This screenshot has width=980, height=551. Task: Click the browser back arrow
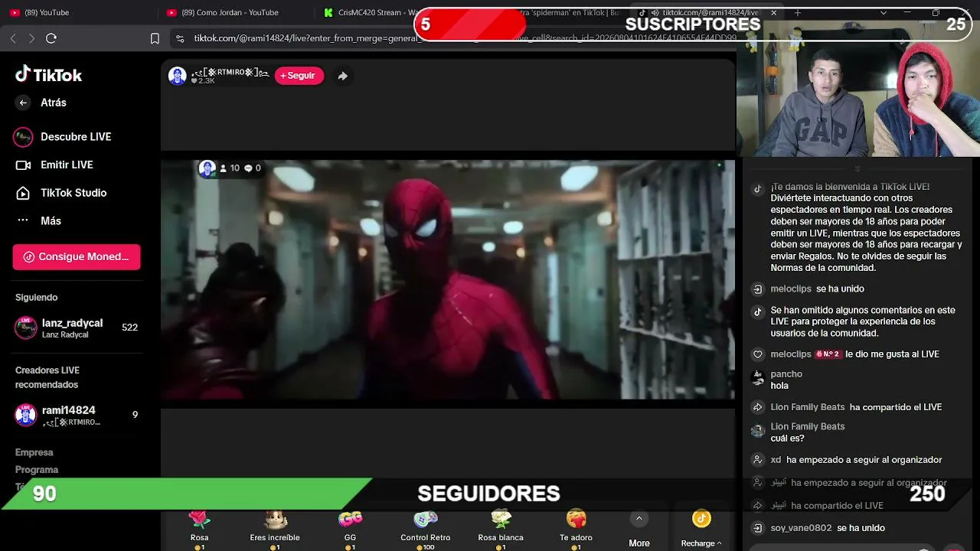coord(13,38)
